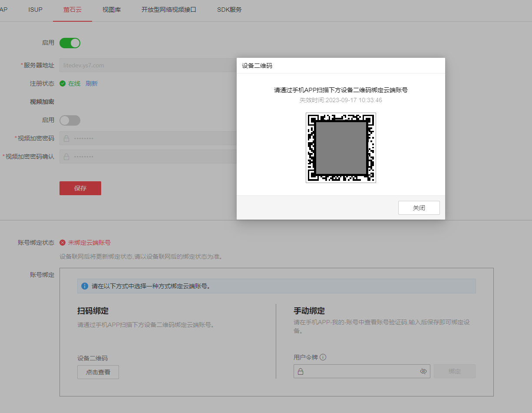Enable the 视频加密 启用 switch

pyautogui.click(x=70, y=120)
